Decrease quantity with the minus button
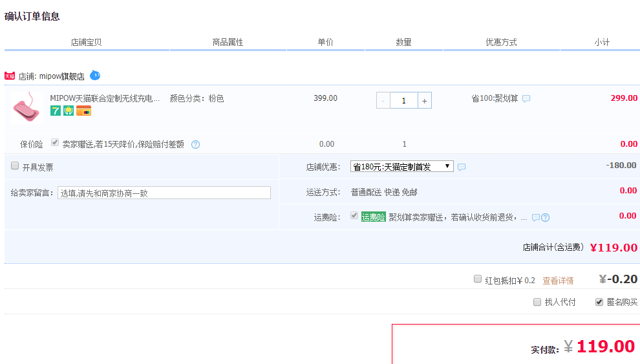Screen dimensions: 640x364 pos(383,100)
